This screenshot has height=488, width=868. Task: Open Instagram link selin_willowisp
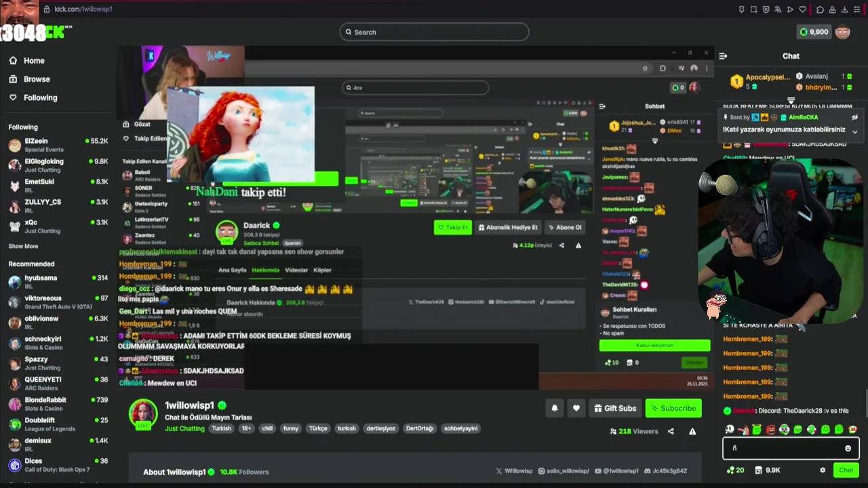[x=565, y=471]
